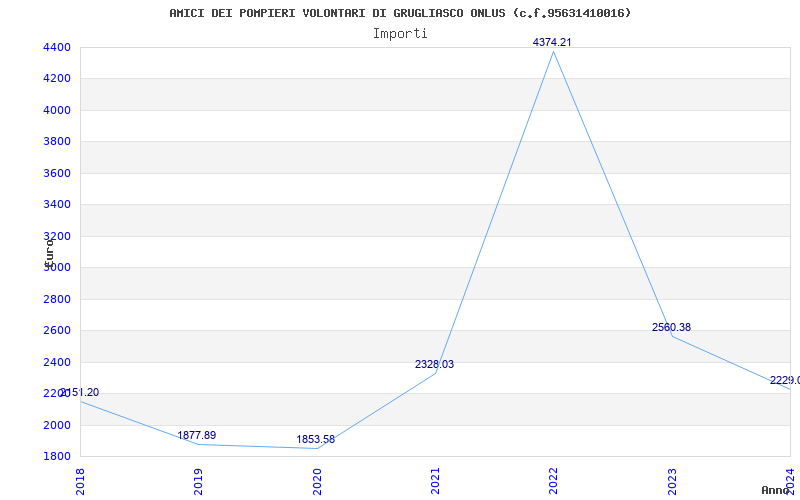The width and height of the screenshot is (800, 500).
Task: Click the 2800 y-axis tick label
Action: 58,299
